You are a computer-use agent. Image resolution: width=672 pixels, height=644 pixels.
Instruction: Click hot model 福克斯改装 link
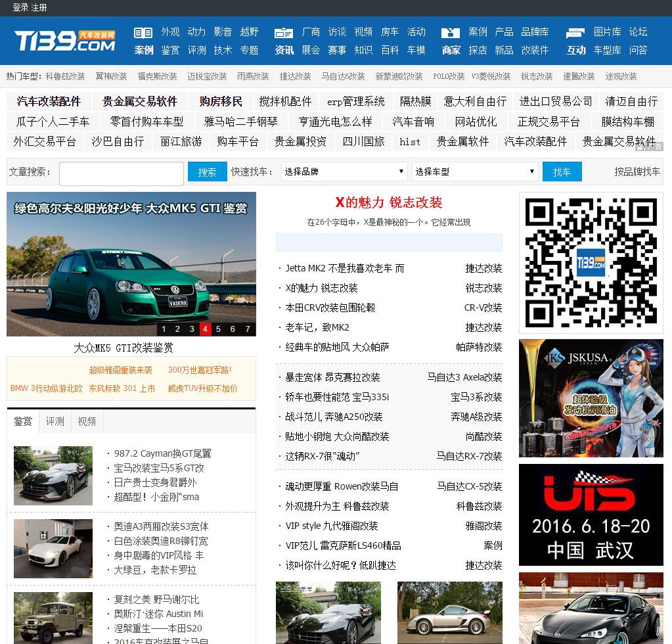click(x=157, y=76)
